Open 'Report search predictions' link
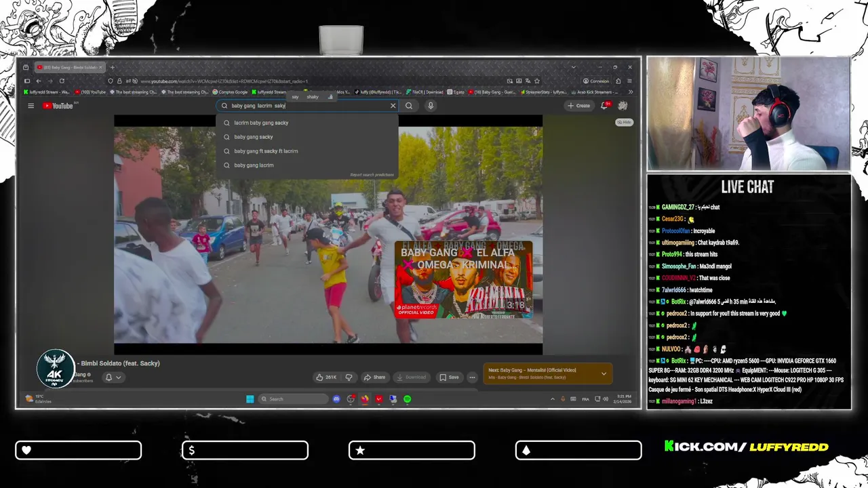Screen dimensions: 868x488 (x=372, y=175)
